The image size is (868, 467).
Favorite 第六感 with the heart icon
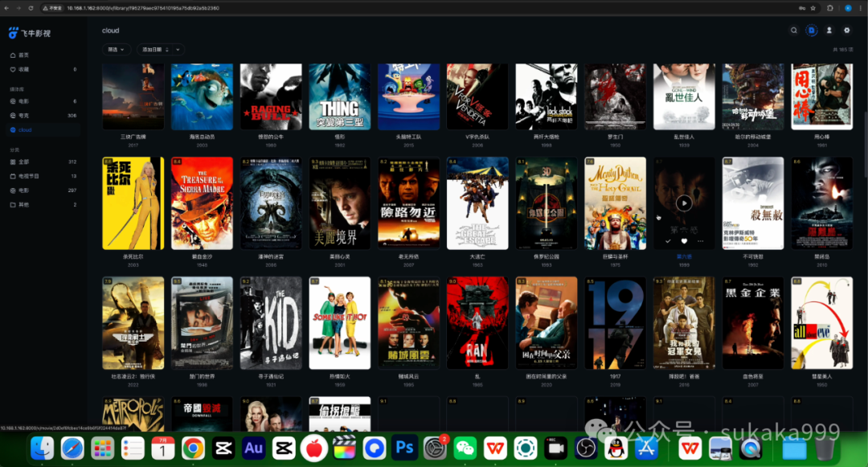tap(684, 241)
